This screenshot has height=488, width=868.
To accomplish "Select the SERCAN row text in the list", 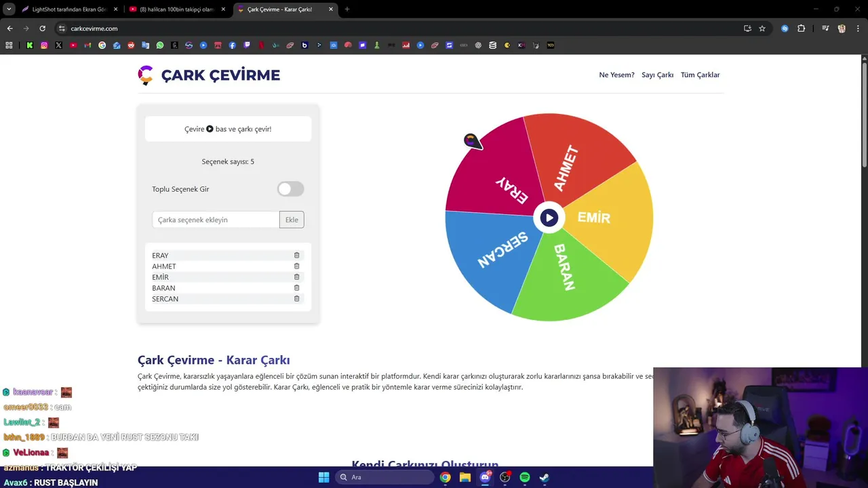I will coord(165,299).
